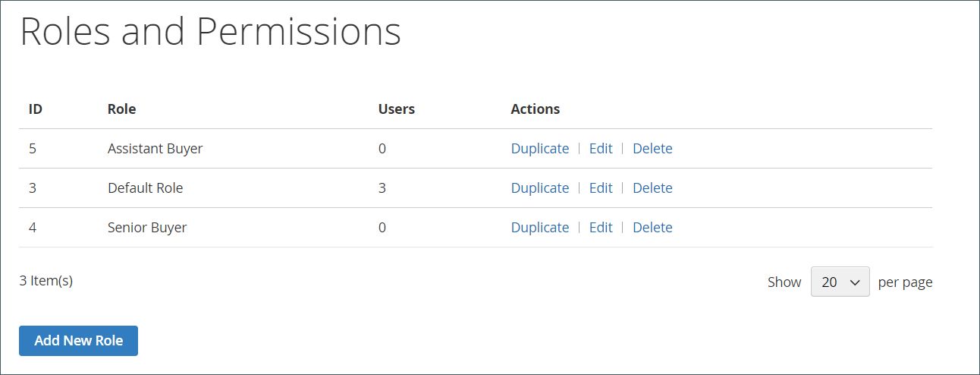
Task: Duplicate the Senior Buyer role
Action: (539, 228)
